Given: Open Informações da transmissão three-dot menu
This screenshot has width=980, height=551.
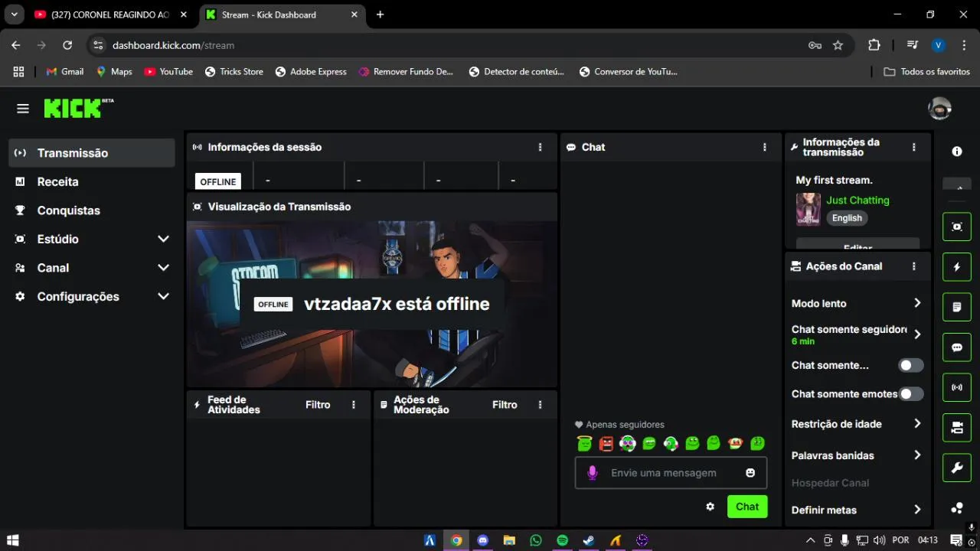Looking at the screenshot, I should tap(913, 147).
